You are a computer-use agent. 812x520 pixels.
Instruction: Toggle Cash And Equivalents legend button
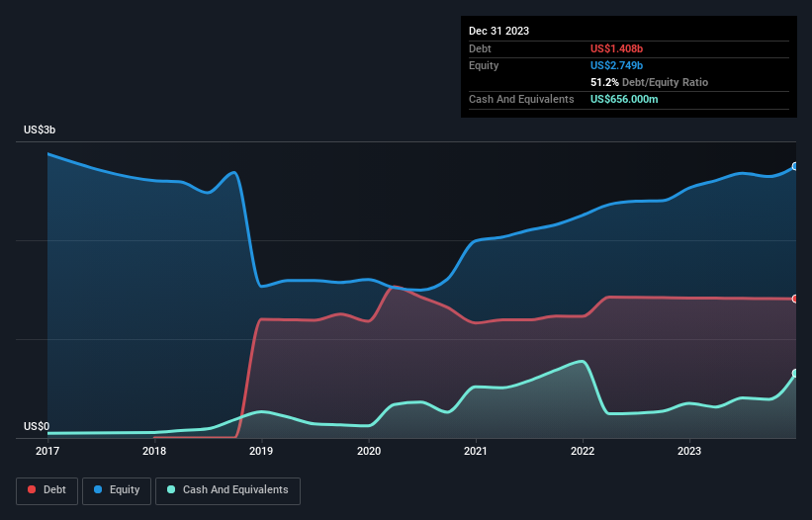click(x=227, y=490)
